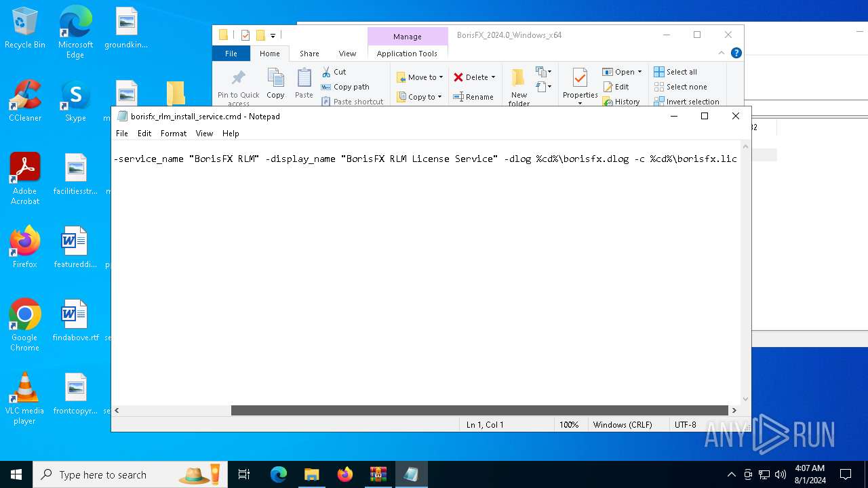Click the Paste icon in Explorer ribbon
This screenshot has height=488, width=868.
pos(304,83)
